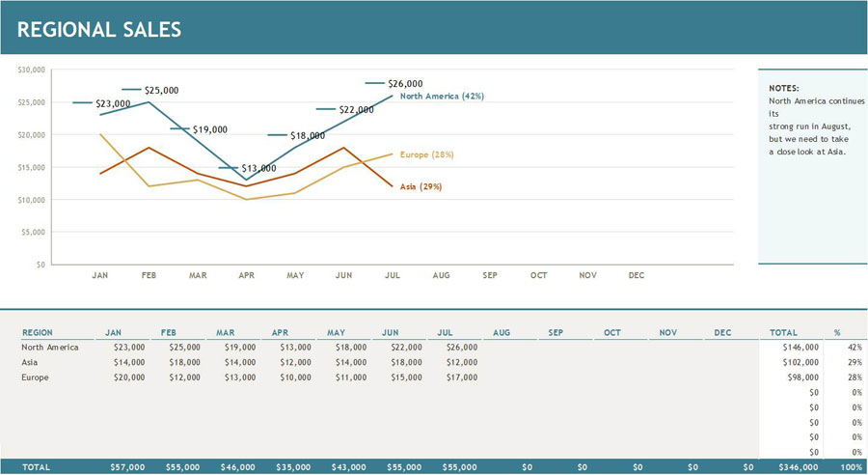
Task: Click the $26,000 data label on the chart
Action: (x=405, y=84)
